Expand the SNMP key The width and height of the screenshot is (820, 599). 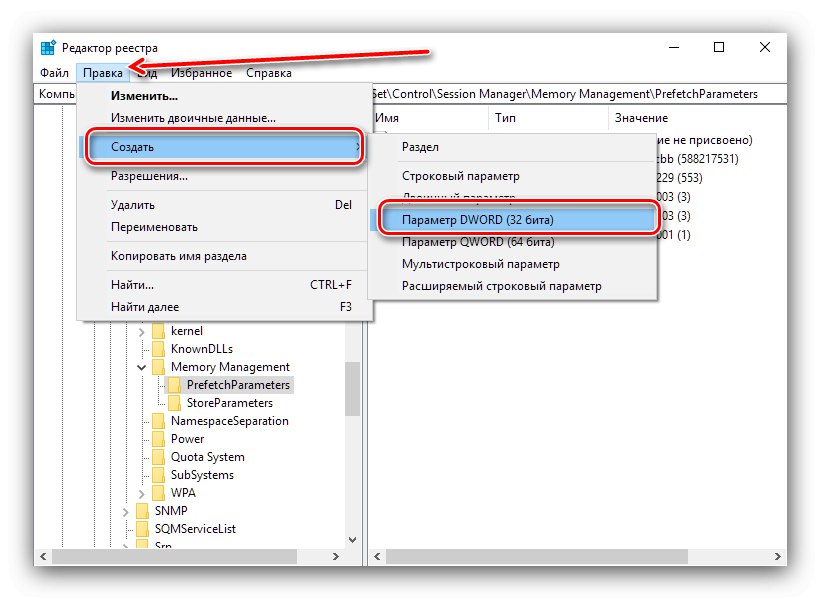(x=126, y=512)
